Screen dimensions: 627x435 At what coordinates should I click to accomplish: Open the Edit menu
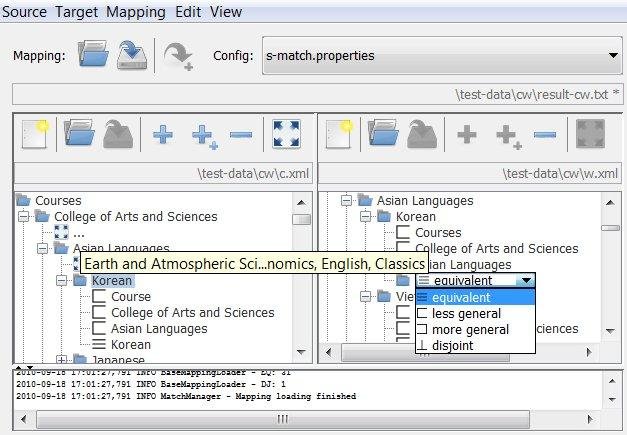coord(188,12)
